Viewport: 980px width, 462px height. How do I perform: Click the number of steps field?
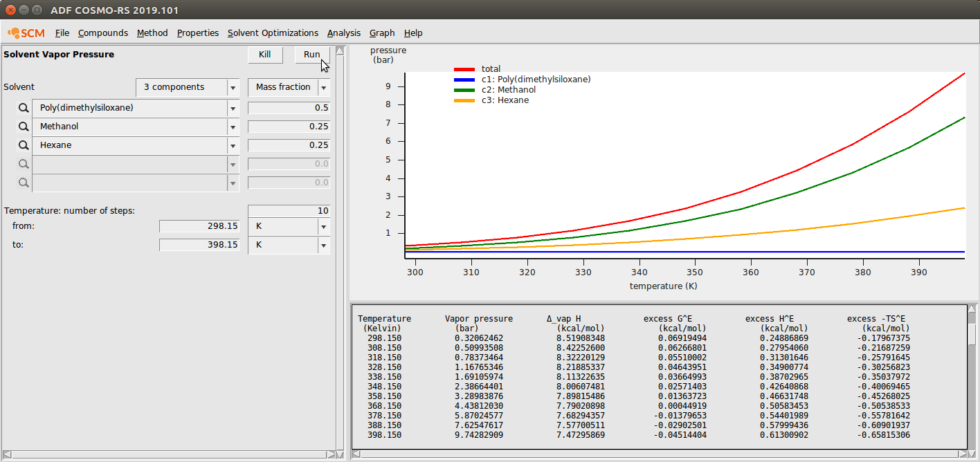point(289,211)
